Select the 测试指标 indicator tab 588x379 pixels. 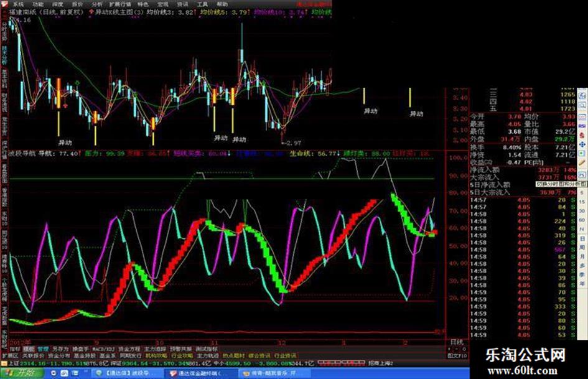click(207, 349)
